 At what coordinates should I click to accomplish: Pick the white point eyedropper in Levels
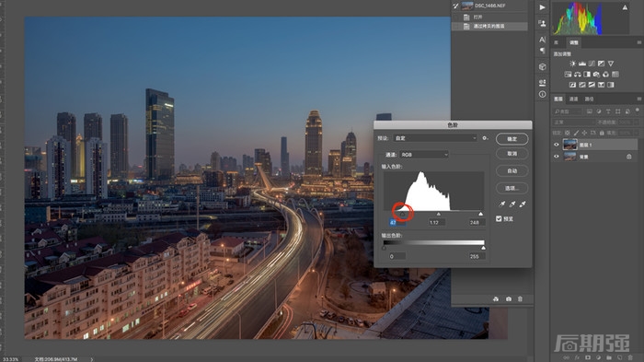click(523, 204)
